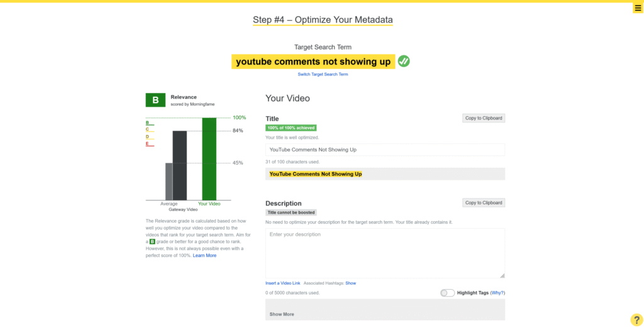This screenshot has height=328, width=644.
Task: Click the green double-checkmark icon
Action: 404,61
